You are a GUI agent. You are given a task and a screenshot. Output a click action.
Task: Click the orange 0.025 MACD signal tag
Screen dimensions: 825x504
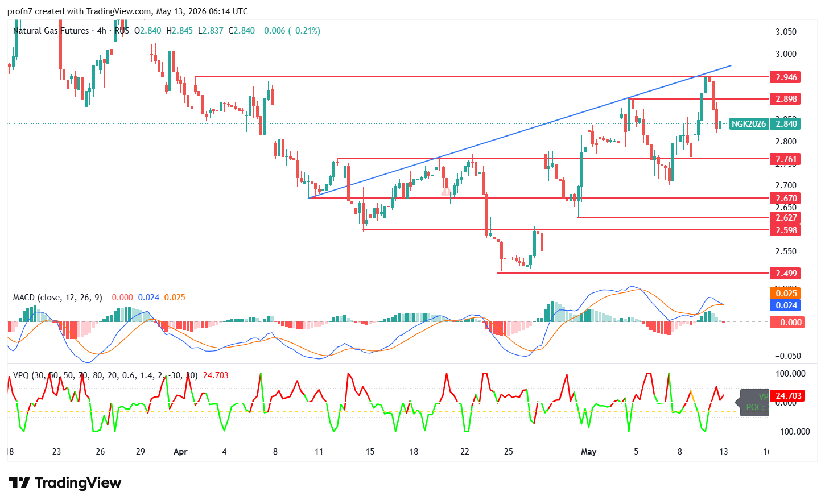point(786,294)
